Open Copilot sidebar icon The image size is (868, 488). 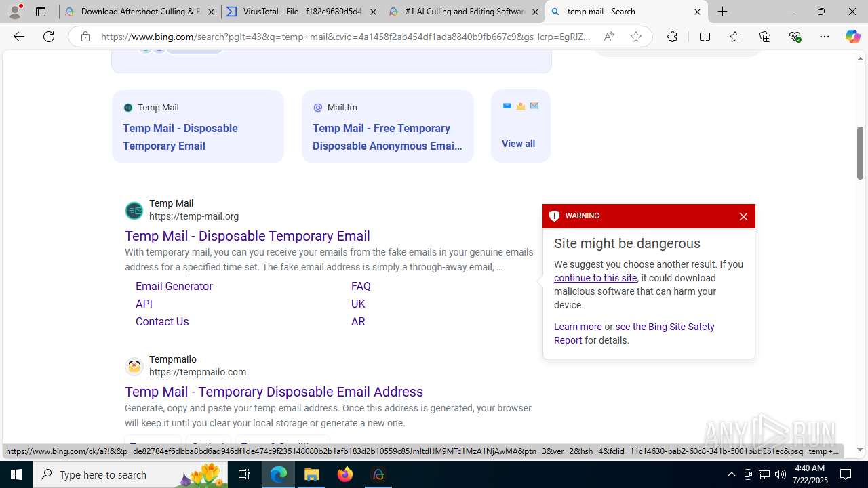coord(852,37)
